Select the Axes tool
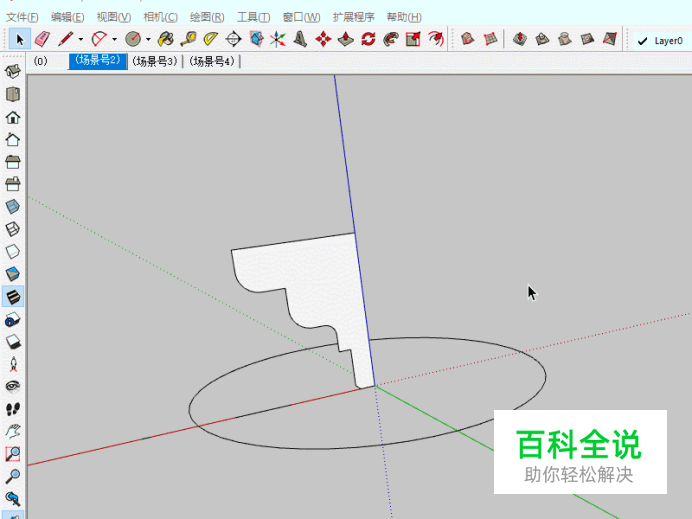This screenshot has height=519, width=692. pyautogui.click(x=278, y=39)
